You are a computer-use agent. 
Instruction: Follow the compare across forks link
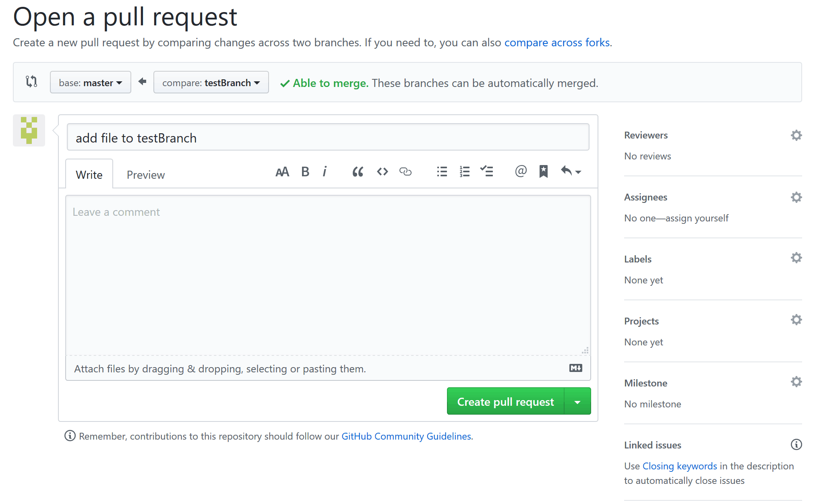[x=557, y=43]
